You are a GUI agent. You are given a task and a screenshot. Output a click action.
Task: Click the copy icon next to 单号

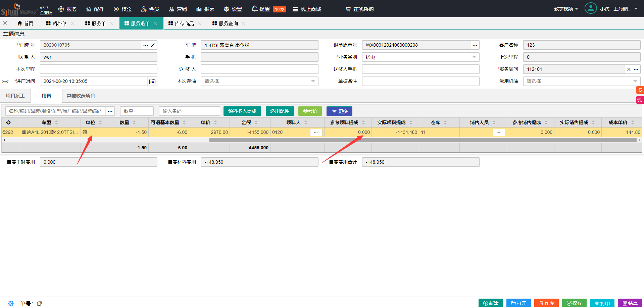coord(40,303)
